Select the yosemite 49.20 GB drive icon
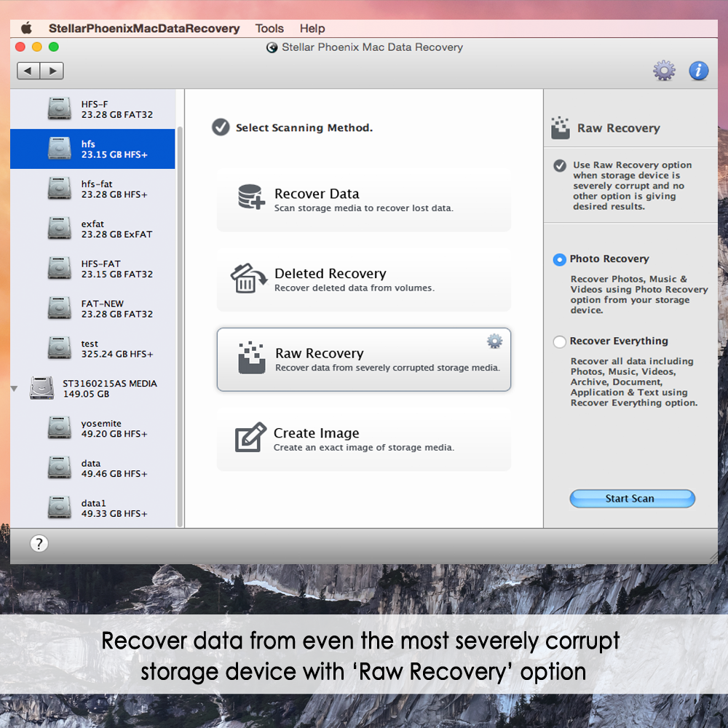The height and width of the screenshot is (728, 728). tap(60, 428)
